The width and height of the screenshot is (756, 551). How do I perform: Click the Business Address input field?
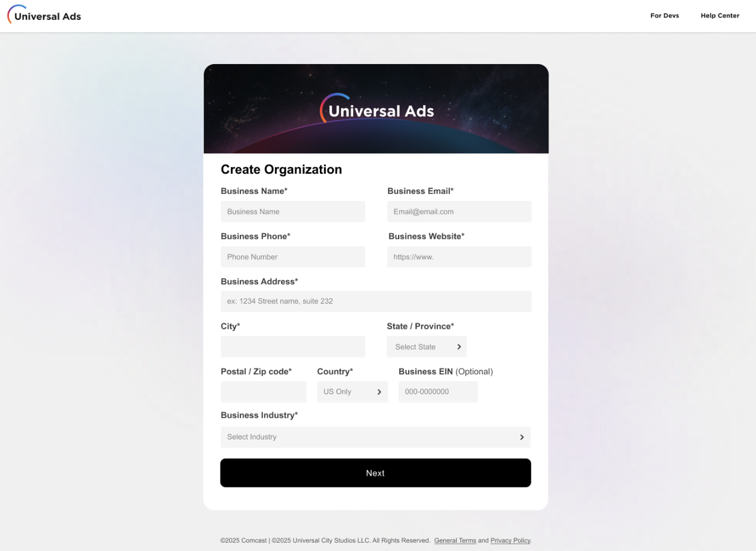point(376,301)
